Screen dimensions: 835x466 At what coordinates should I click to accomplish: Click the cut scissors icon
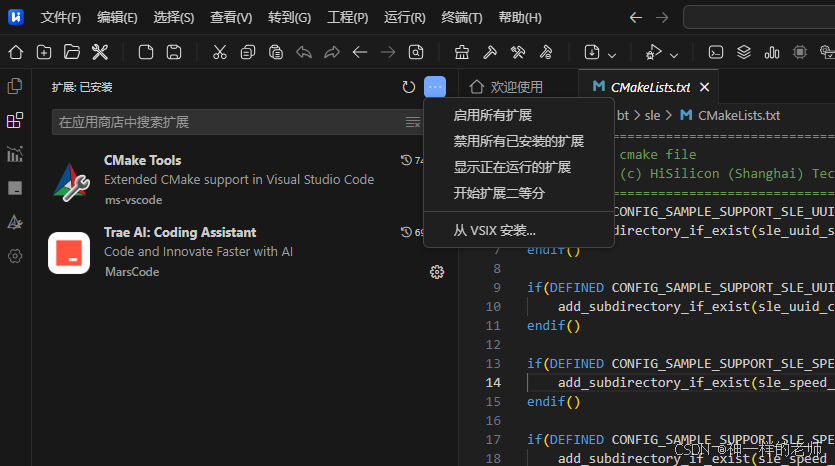pyautogui.click(x=219, y=52)
